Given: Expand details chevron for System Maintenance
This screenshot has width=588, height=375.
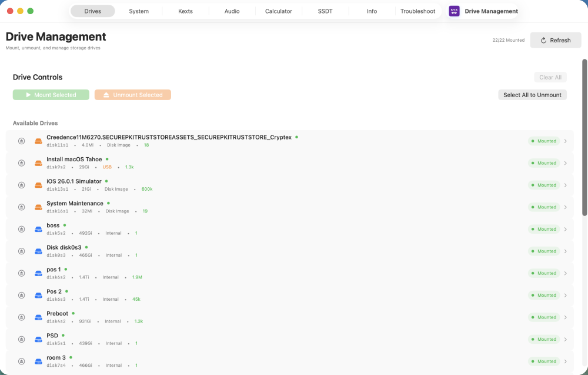Looking at the screenshot, I should point(565,207).
